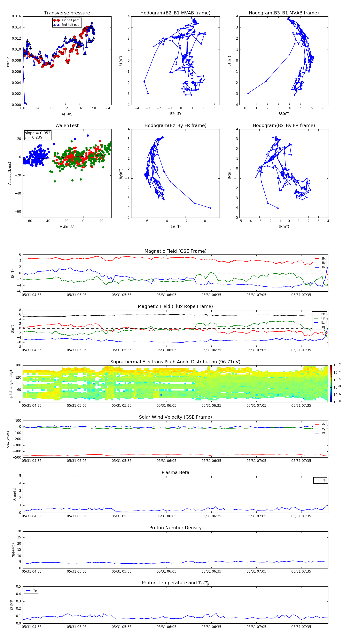351x644 pixels.
Task: Click the 'r = 0.239' annotation
Action: click(x=34, y=137)
